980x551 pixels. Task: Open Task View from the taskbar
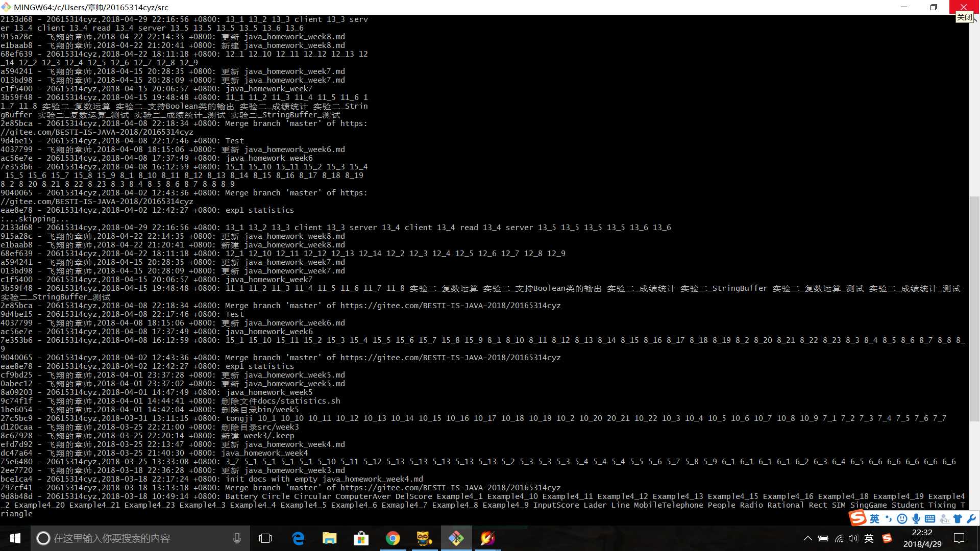click(265, 538)
